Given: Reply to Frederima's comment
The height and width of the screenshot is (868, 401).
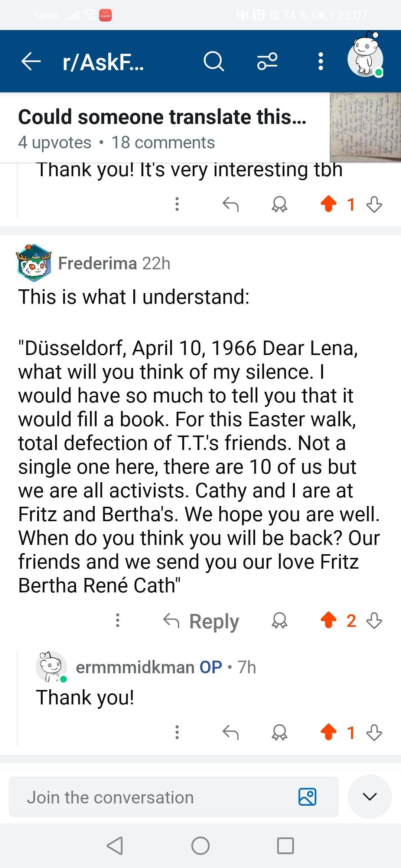Looking at the screenshot, I should tap(201, 621).
